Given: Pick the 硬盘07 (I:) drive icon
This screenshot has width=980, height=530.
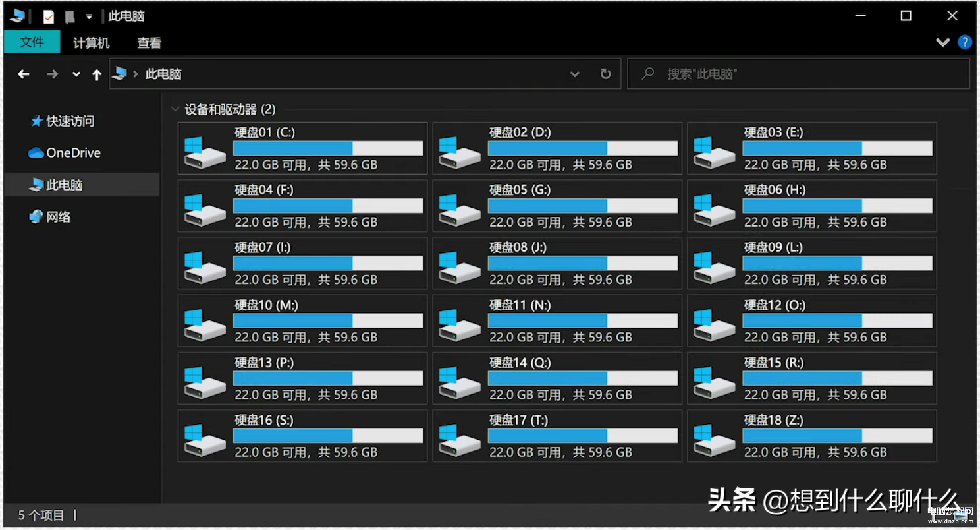Looking at the screenshot, I should click(x=205, y=267).
